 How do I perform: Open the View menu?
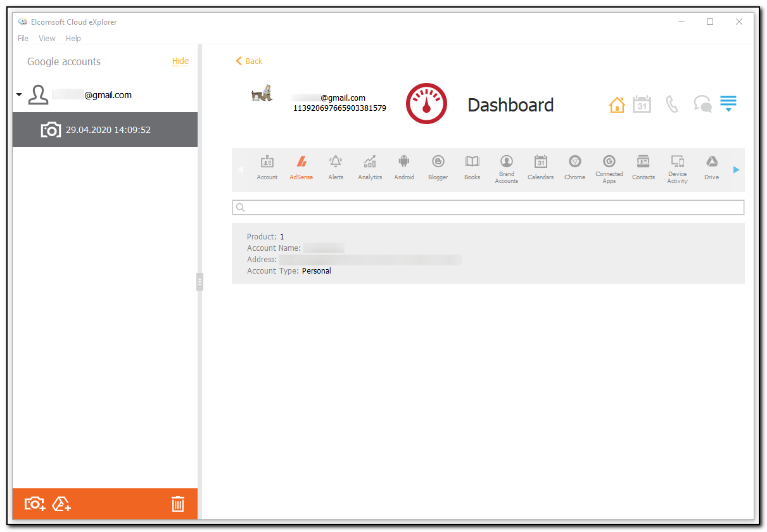(x=47, y=38)
